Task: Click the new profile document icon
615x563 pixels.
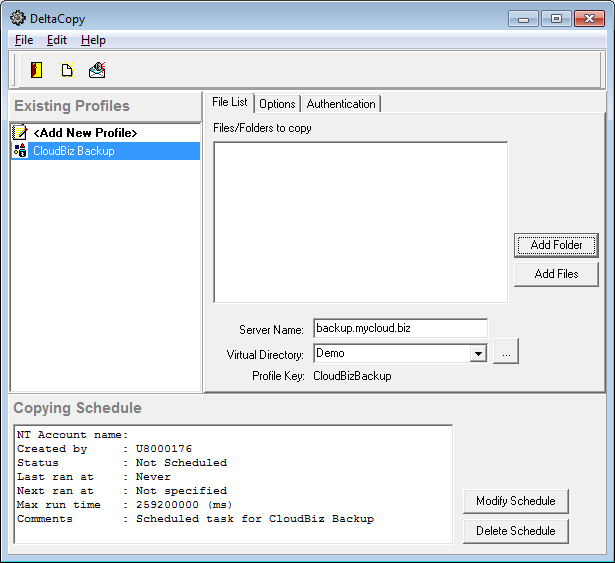Action: click(67, 70)
